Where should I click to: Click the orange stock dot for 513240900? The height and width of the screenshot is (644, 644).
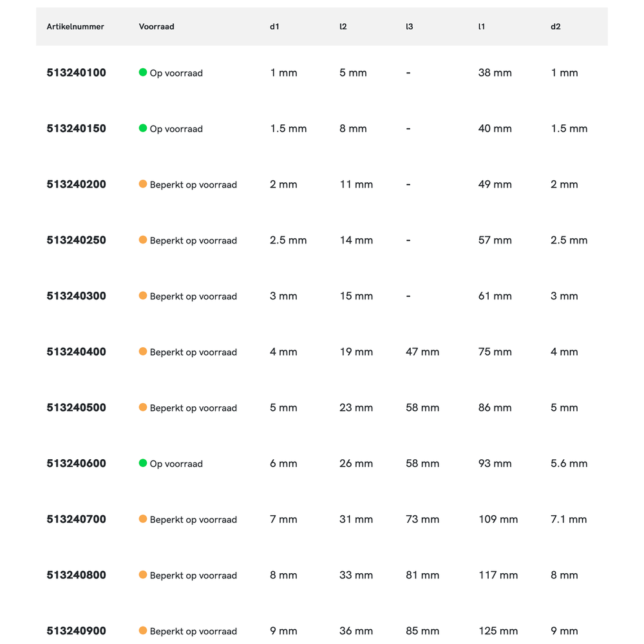pos(143,630)
